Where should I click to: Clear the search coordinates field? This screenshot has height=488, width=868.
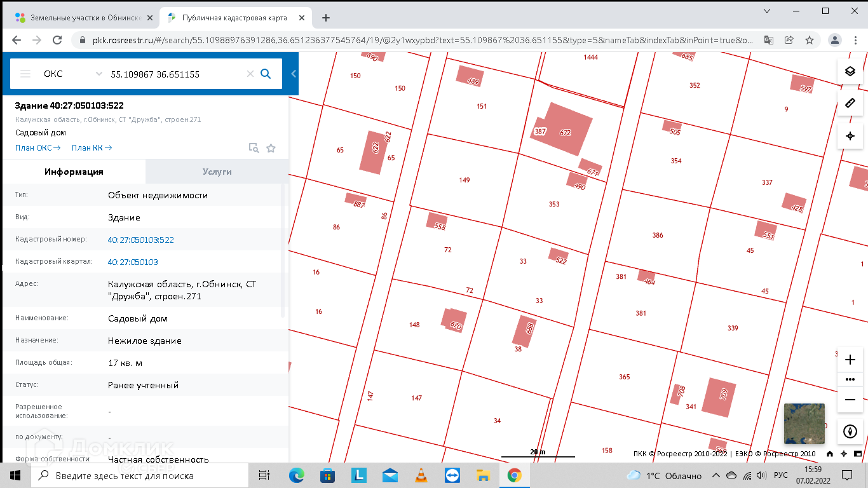(250, 74)
